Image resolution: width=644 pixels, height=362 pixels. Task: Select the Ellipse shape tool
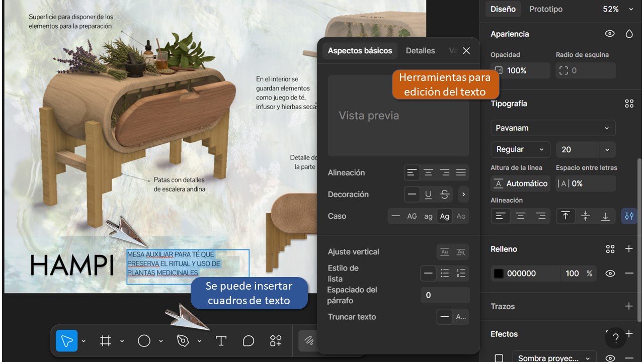pyautogui.click(x=144, y=341)
